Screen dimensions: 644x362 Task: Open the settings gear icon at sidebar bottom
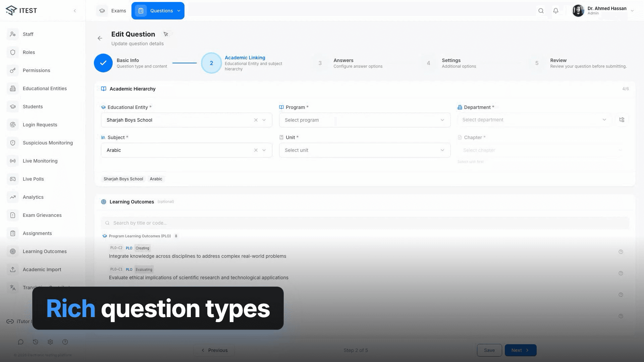click(50, 342)
